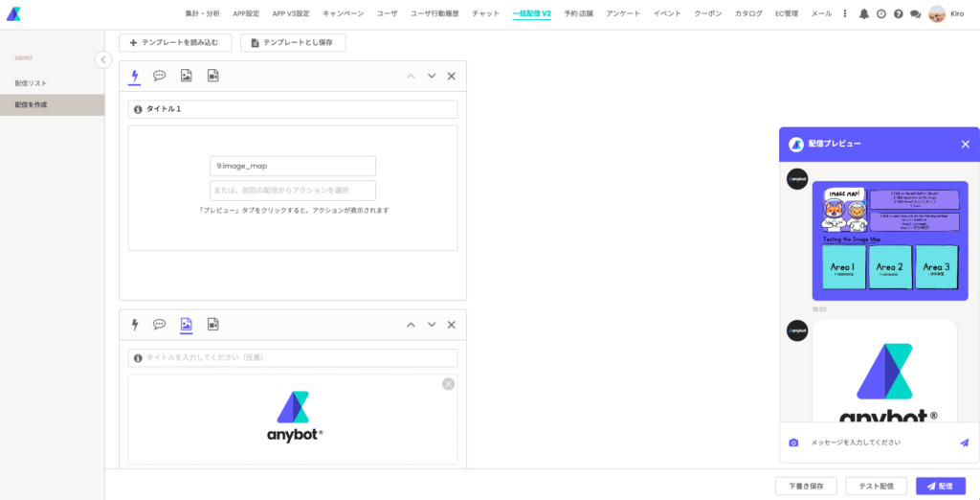
Task: Send the preview message with paper plane icon
Action: 964,443
